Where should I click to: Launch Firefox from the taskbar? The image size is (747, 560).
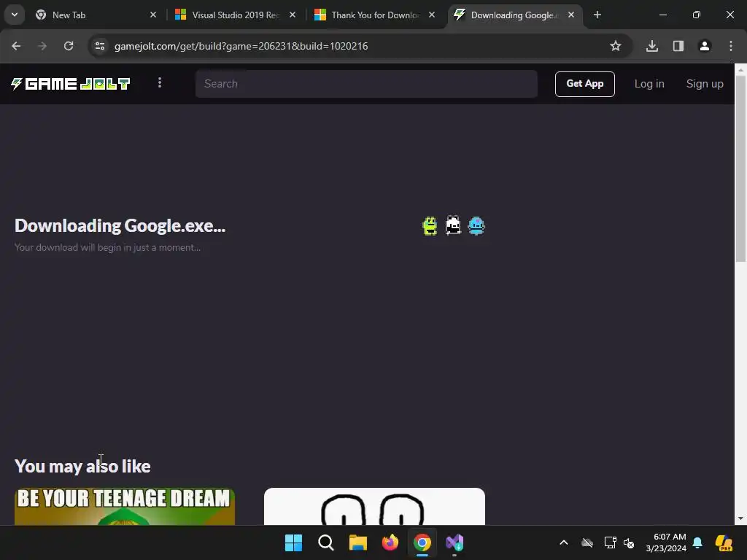[390, 542]
